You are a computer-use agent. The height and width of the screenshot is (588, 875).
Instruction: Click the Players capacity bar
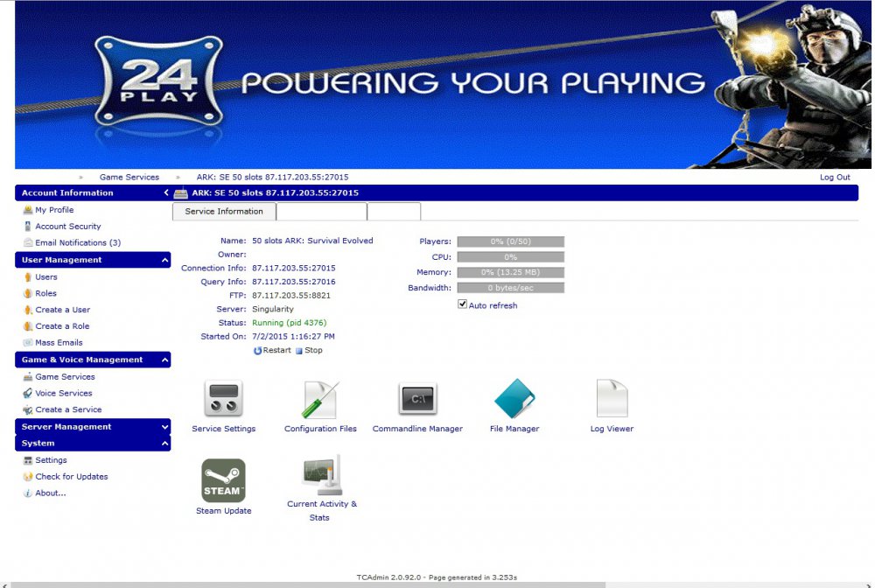509,241
